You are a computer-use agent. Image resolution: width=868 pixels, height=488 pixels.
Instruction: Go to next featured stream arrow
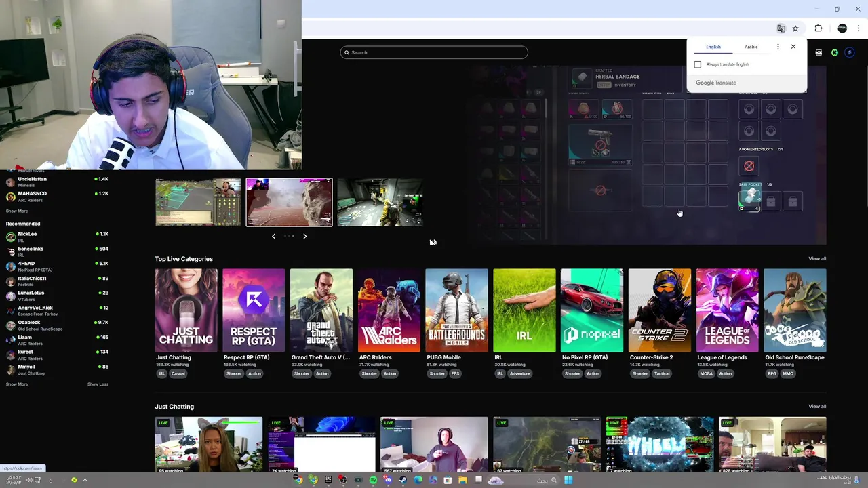304,236
